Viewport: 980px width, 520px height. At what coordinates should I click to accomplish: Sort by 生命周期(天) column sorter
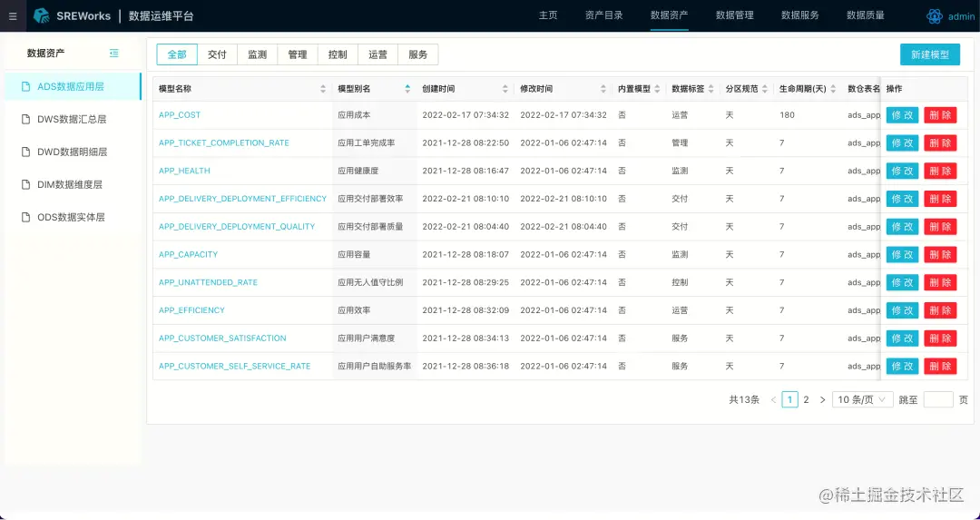click(x=832, y=89)
